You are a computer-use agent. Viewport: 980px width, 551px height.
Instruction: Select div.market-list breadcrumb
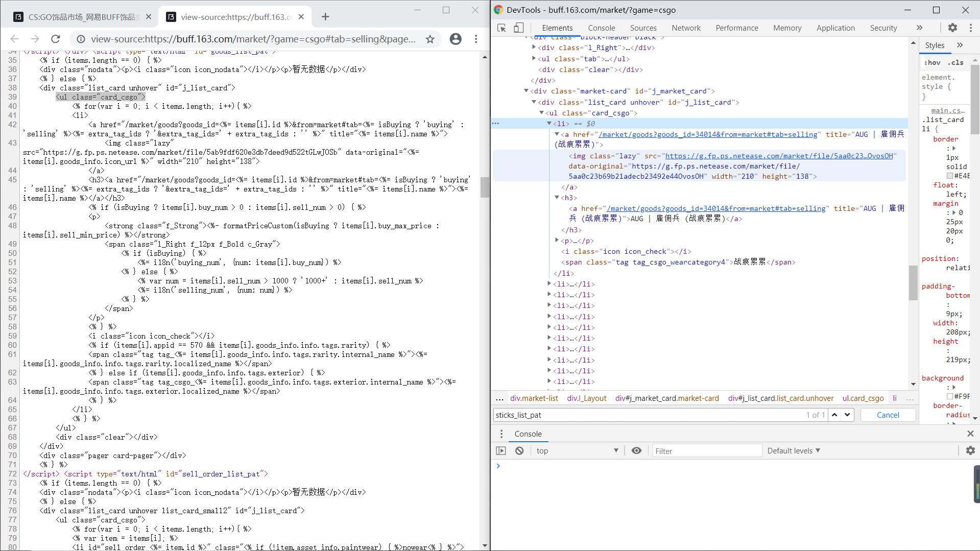point(534,398)
